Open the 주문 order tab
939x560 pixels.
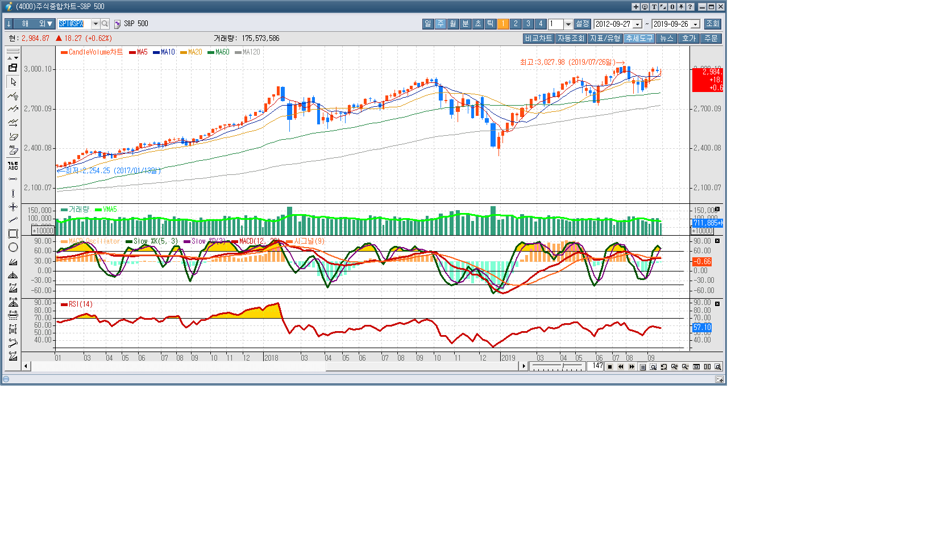click(711, 39)
